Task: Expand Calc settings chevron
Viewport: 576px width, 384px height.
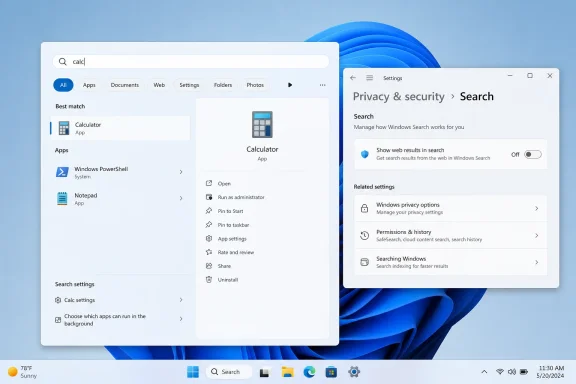Action: pyautogui.click(x=181, y=300)
